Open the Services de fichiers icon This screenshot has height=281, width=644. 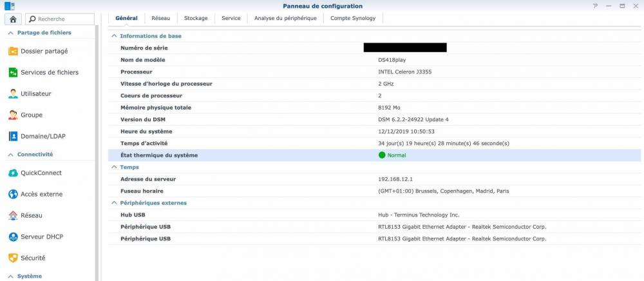coord(13,72)
